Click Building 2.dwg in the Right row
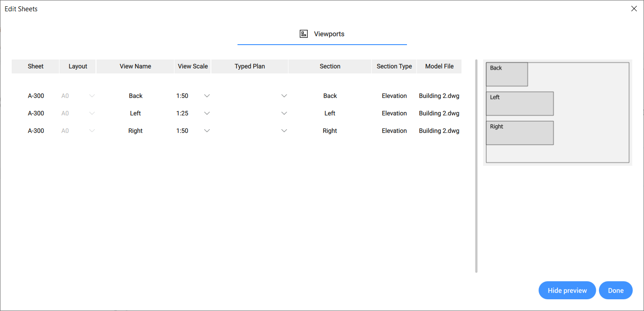The height and width of the screenshot is (311, 644). [439, 131]
